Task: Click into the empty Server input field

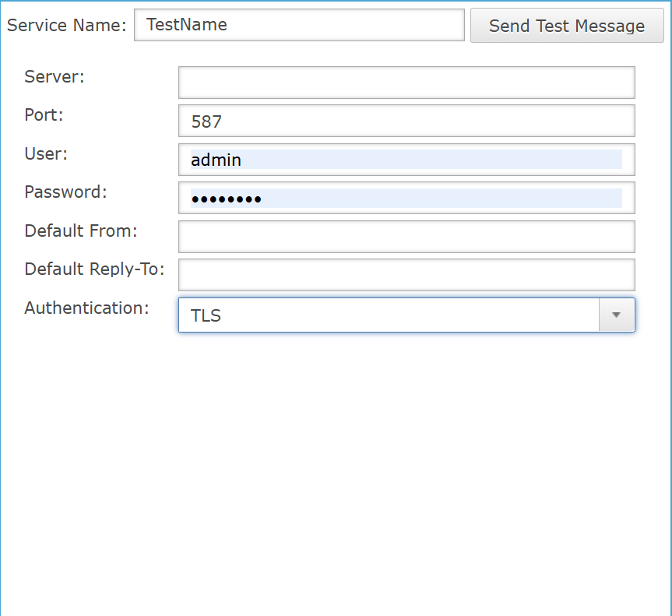Action: (406, 83)
